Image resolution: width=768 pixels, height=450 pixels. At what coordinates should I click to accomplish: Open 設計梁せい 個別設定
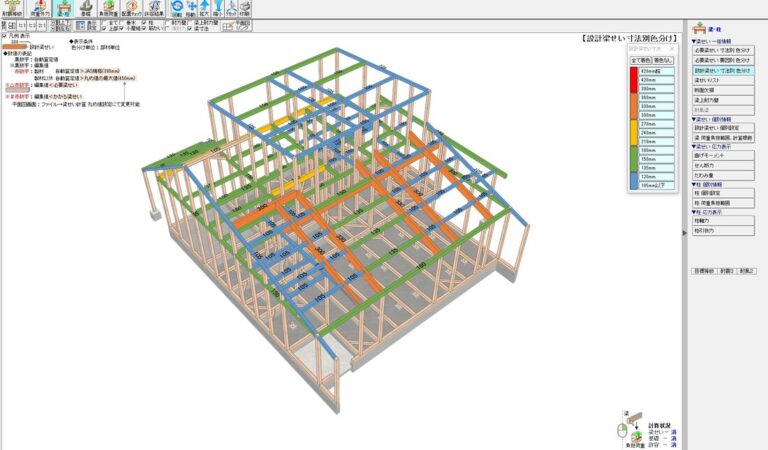pos(723,128)
